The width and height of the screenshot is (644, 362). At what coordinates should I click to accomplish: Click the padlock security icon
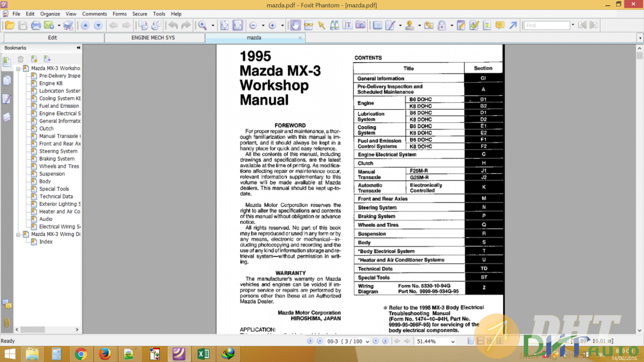tap(442, 25)
